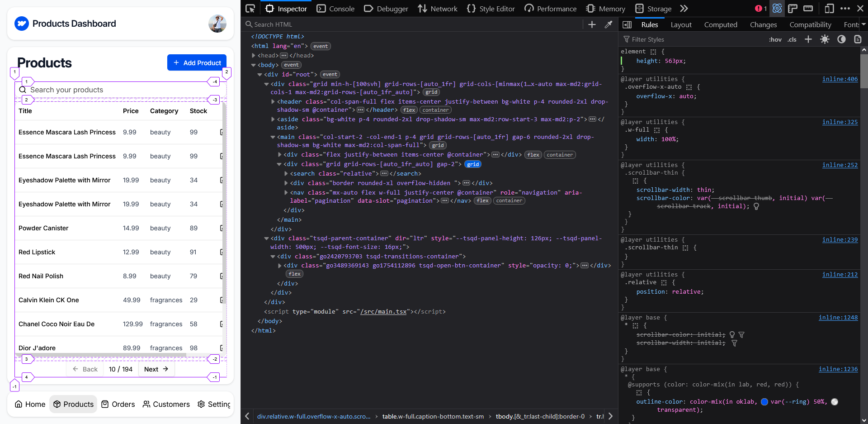Show more DevTools tabs via double chevron
Image resolution: width=868 pixels, height=424 pixels.
click(x=684, y=9)
